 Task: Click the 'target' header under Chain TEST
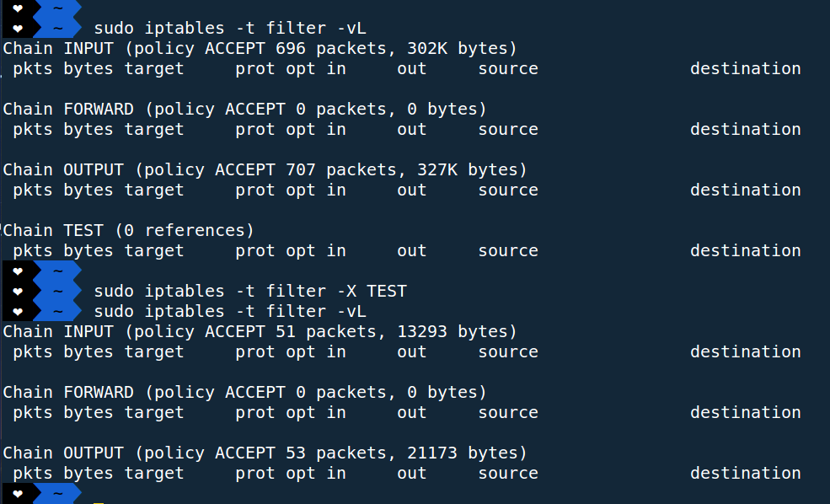[154, 251]
